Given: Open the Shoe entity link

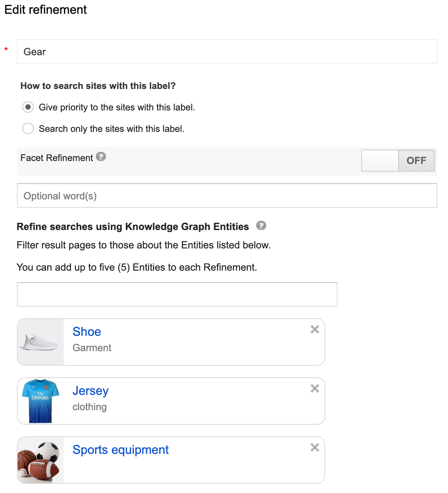Looking at the screenshot, I should point(87,332).
